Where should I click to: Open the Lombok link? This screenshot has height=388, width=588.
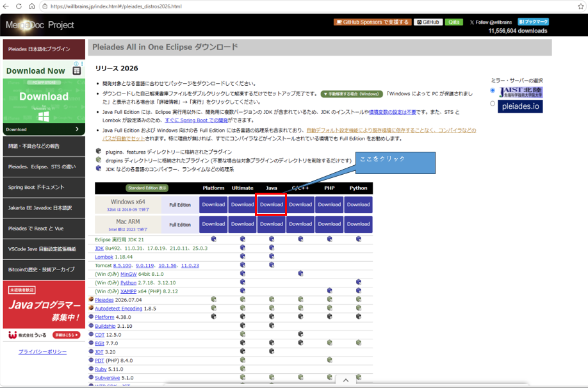[104, 257]
